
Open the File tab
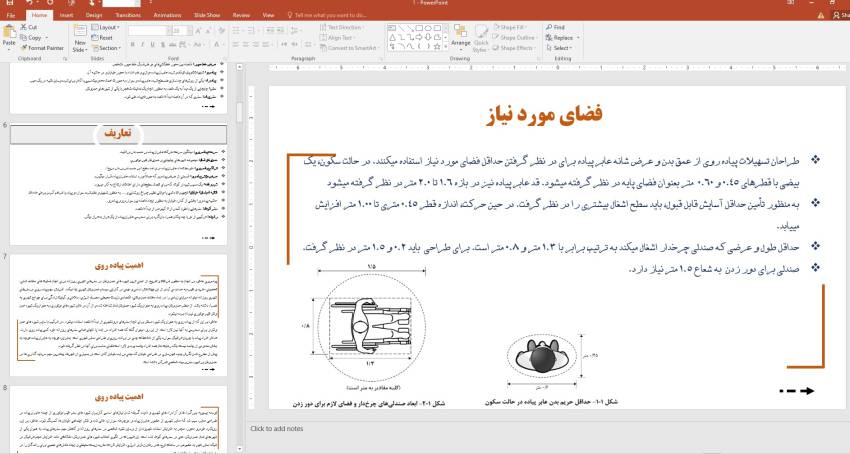pyautogui.click(x=11, y=15)
